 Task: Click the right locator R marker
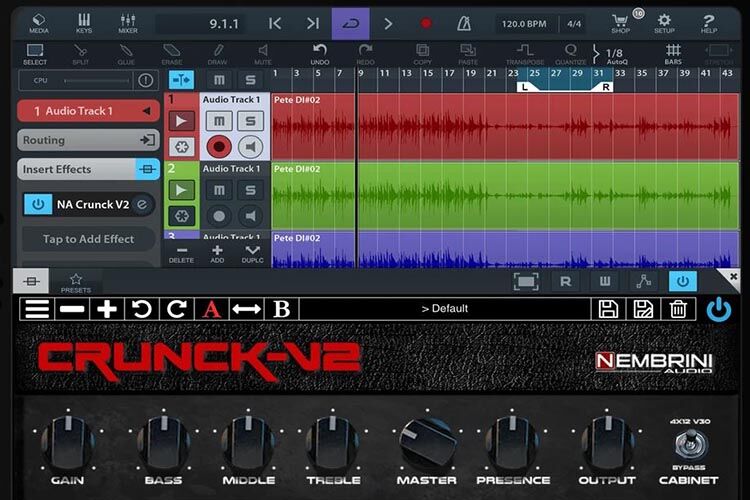605,87
